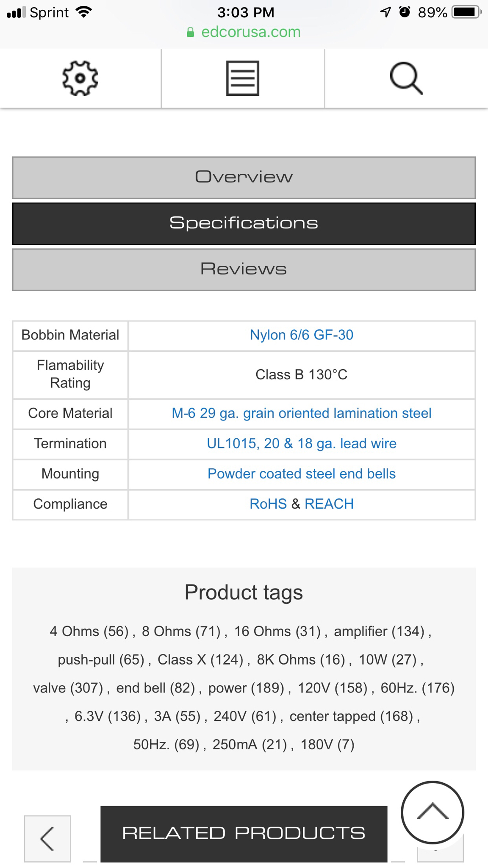Tap the green padlock security icon

click(191, 32)
